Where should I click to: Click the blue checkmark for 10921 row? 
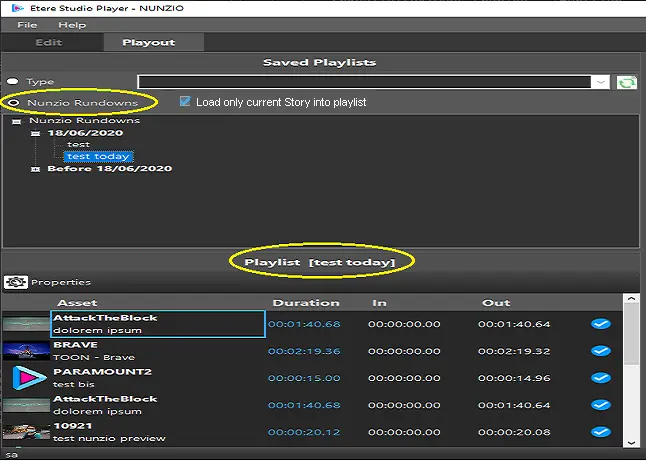601,431
